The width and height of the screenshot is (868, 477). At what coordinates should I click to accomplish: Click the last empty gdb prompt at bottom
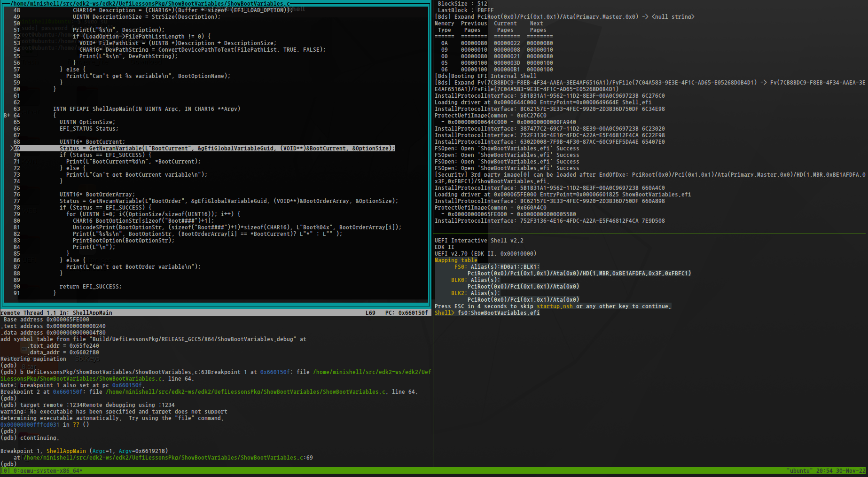click(x=8, y=464)
